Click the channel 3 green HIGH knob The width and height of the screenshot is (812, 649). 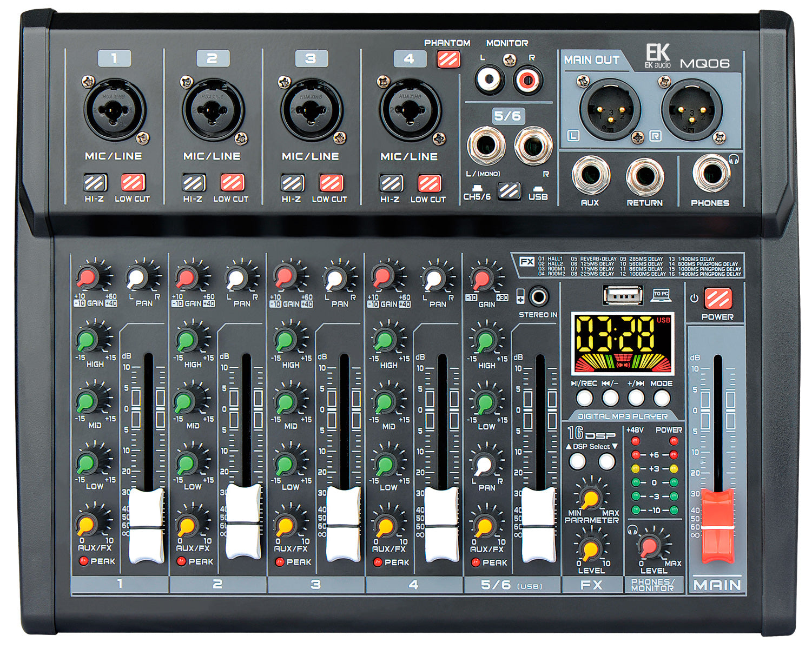point(285,341)
